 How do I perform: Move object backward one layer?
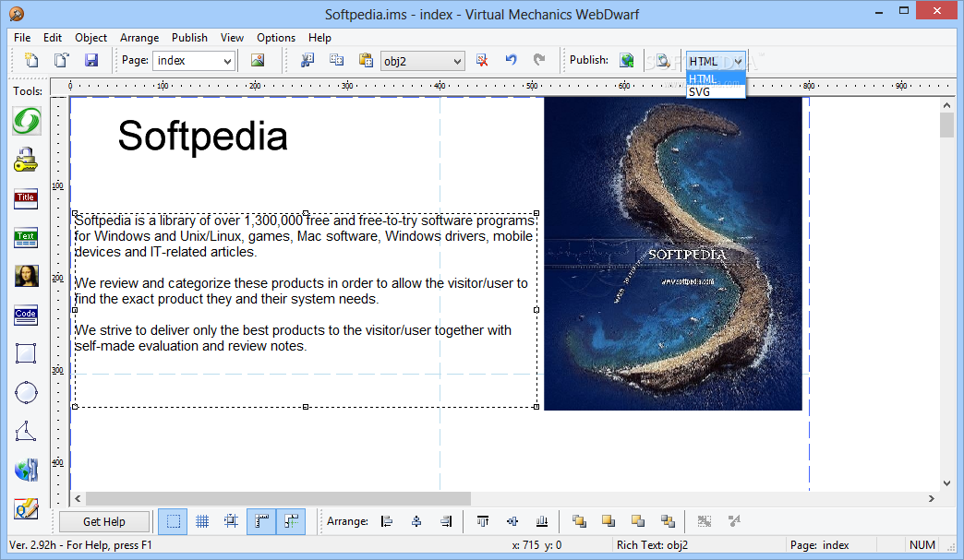(637, 522)
